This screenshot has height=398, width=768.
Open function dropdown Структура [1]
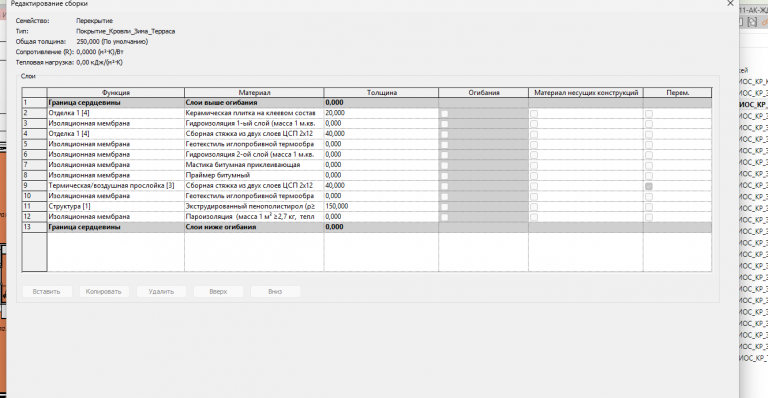coord(116,206)
